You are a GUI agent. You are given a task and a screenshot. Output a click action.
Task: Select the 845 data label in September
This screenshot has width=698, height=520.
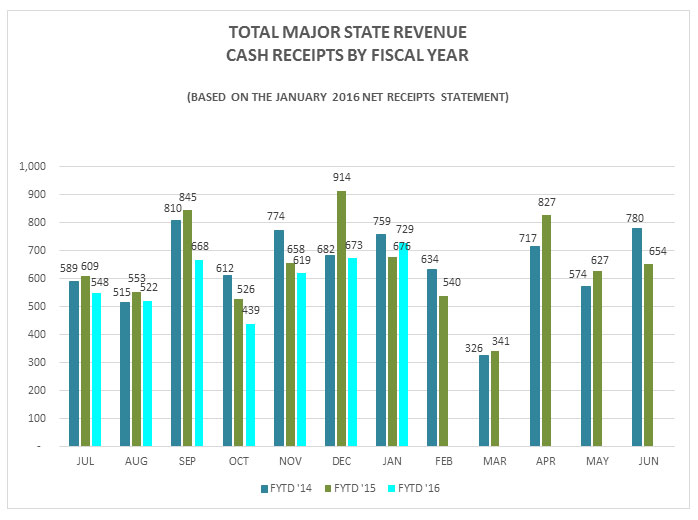[x=189, y=197]
